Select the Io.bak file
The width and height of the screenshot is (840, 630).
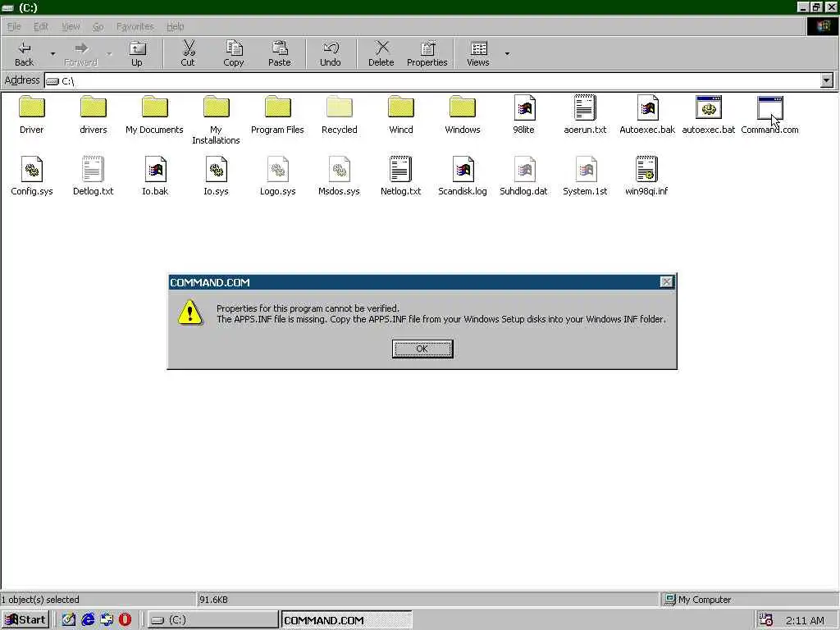(x=155, y=176)
